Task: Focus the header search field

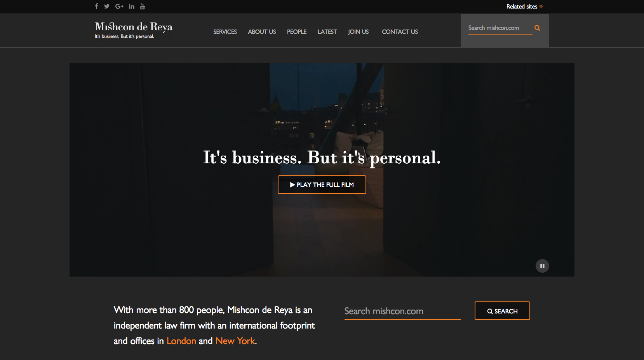Action: pos(500,28)
